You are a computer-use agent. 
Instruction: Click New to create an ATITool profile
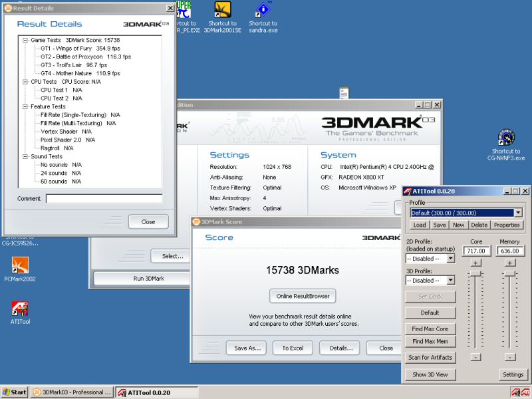point(459,225)
